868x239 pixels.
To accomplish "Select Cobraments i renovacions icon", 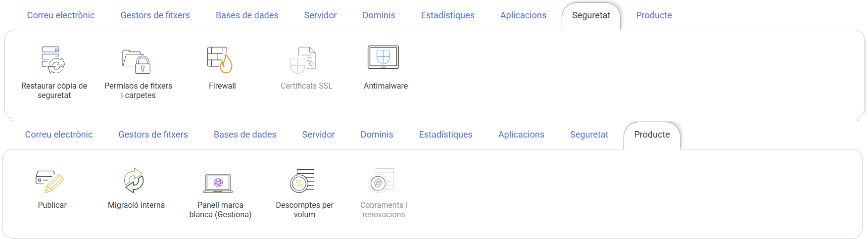I will pyautogui.click(x=382, y=181).
